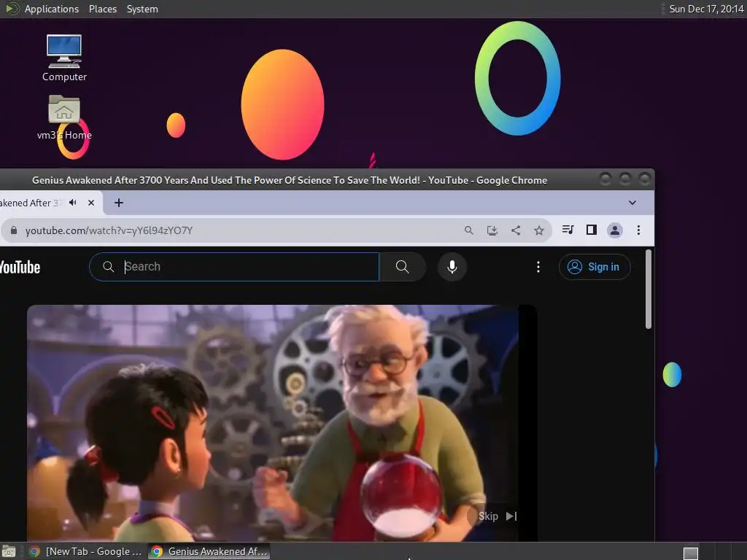Open the Chrome three-dot menu
The image size is (747, 560).
tap(638, 230)
